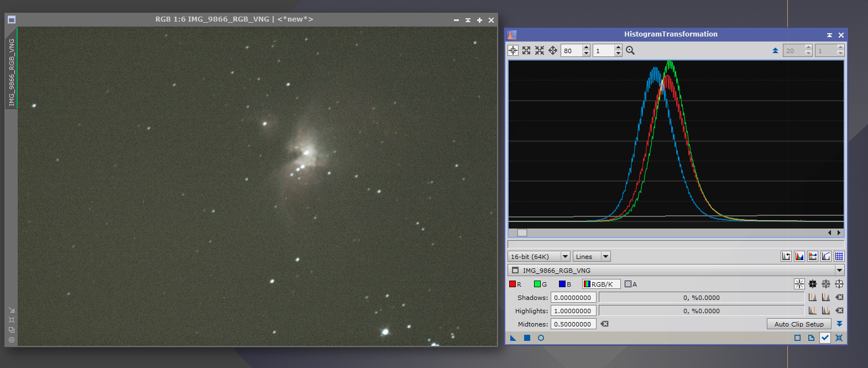Screen dimensions: 868x368
Task: Open the Lines plot style dropdown
Action: pos(591,256)
